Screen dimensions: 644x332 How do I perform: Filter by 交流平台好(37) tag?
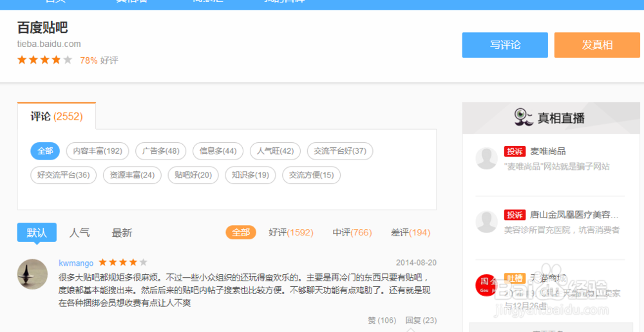pyautogui.click(x=340, y=151)
